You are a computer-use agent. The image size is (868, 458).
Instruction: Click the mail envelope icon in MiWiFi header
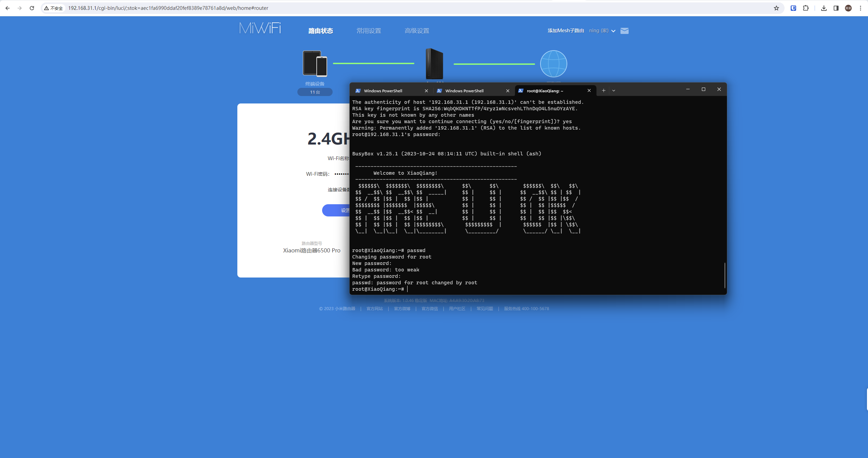[624, 31]
